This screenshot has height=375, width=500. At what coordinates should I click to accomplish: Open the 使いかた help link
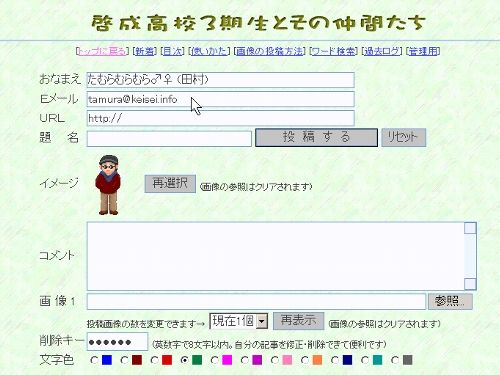click(x=209, y=51)
